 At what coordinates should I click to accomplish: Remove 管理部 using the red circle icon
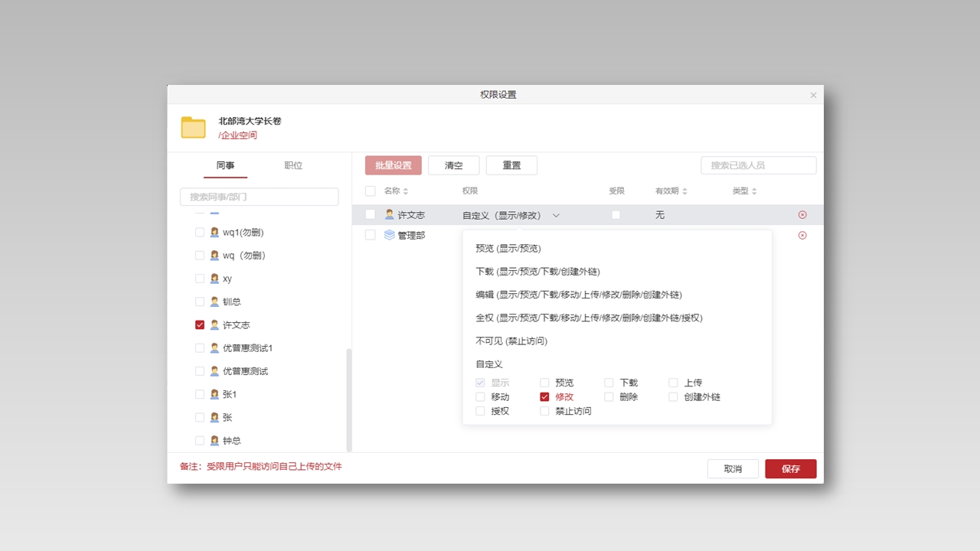point(802,235)
